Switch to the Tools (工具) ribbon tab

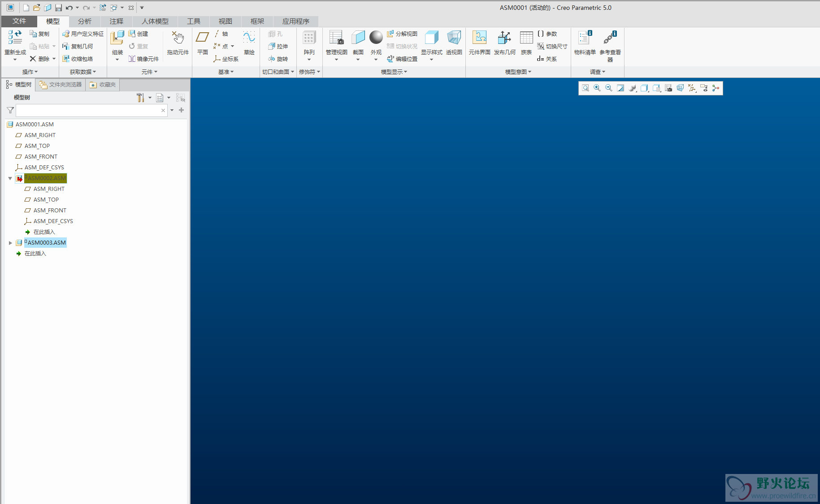coord(194,21)
